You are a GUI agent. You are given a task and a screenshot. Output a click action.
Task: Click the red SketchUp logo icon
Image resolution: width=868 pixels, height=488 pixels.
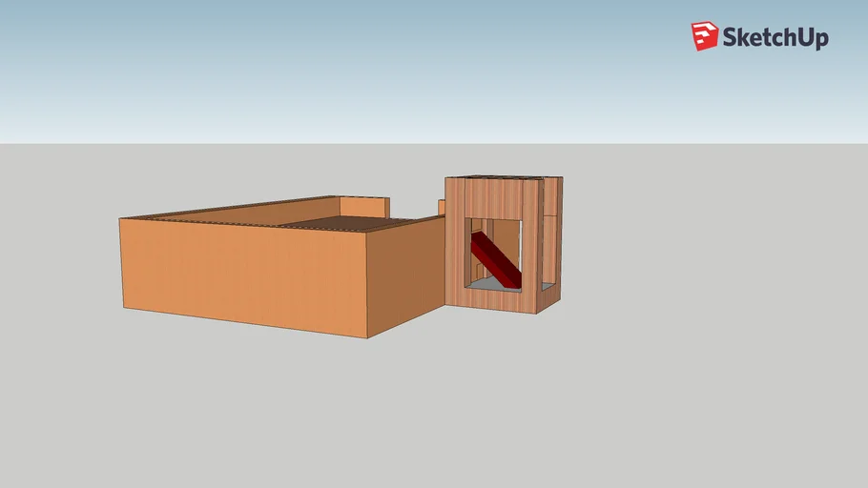click(704, 36)
